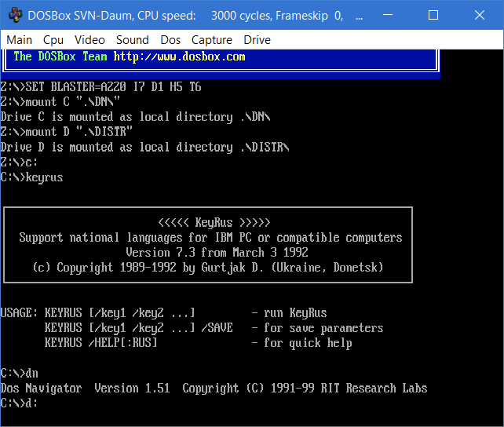Screen dimensions: 504x427
Task: Click the Copyright 1989-1992 by Gurtjak D. line
Action: pos(208,268)
